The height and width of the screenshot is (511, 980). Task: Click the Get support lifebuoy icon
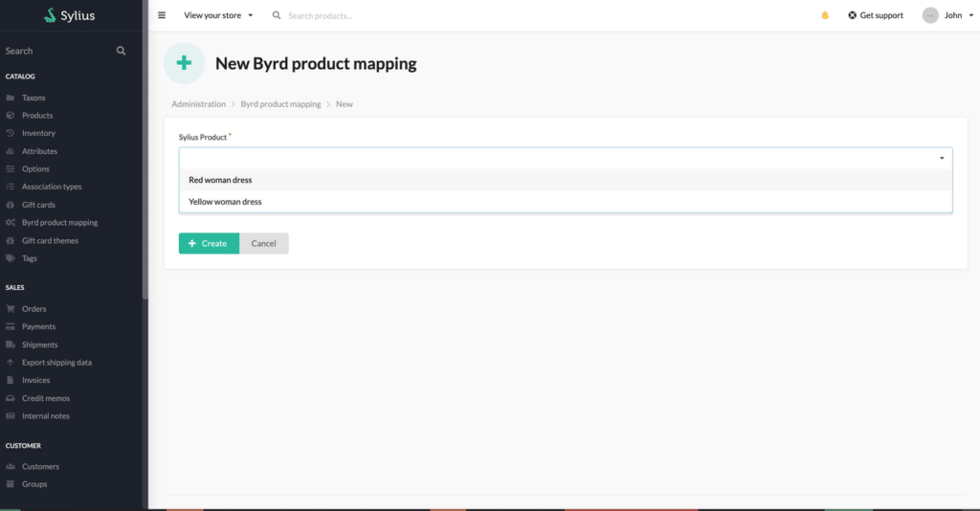[852, 15]
